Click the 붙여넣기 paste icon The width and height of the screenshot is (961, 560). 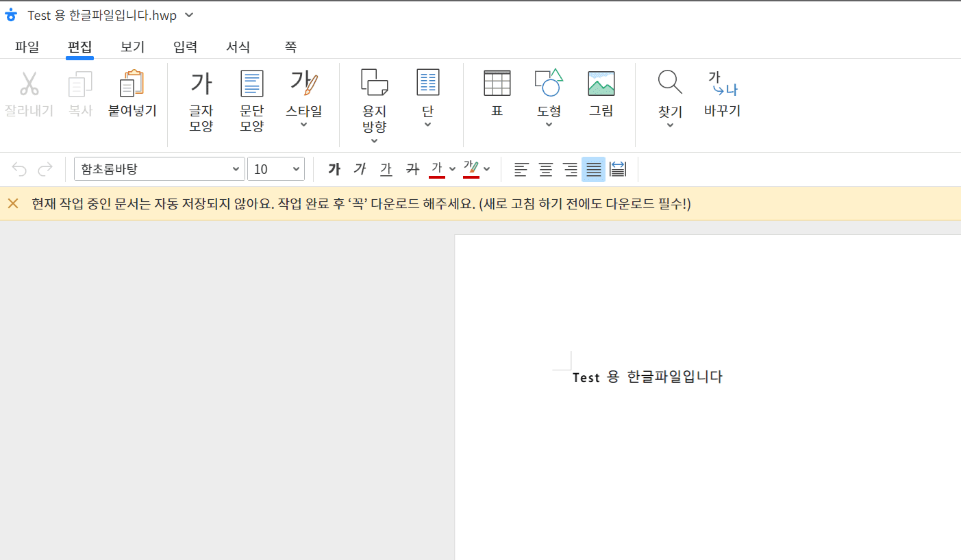click(131, 96)
